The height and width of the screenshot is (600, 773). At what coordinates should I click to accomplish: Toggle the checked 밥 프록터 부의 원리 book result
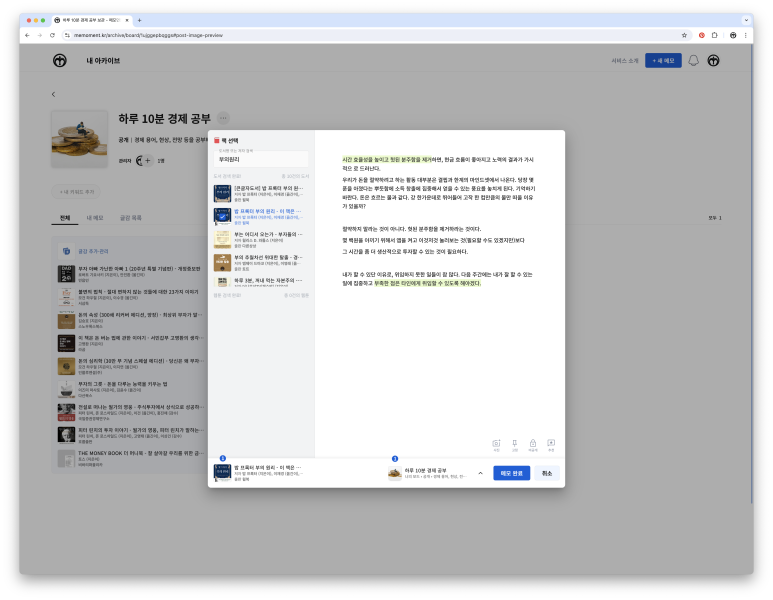[259, 216]
